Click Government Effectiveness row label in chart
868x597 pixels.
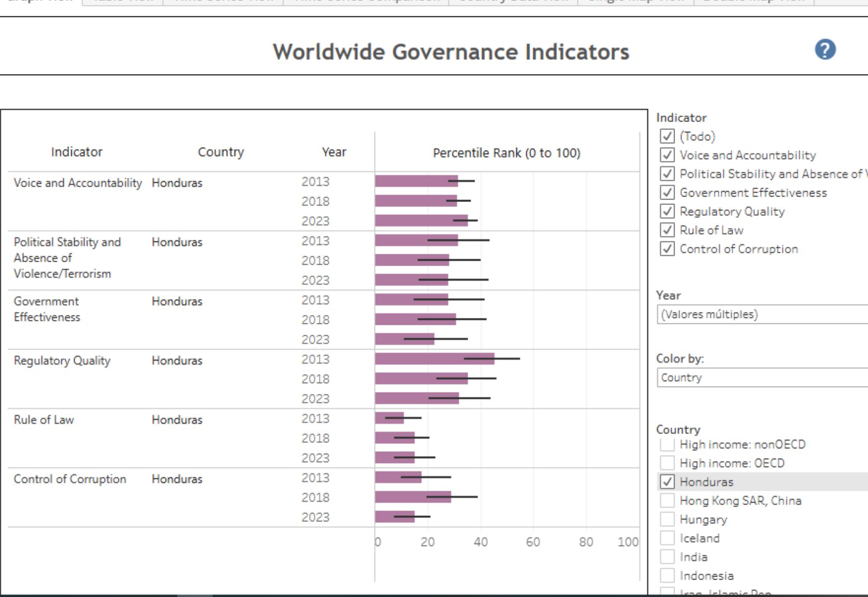coord(47,309)
